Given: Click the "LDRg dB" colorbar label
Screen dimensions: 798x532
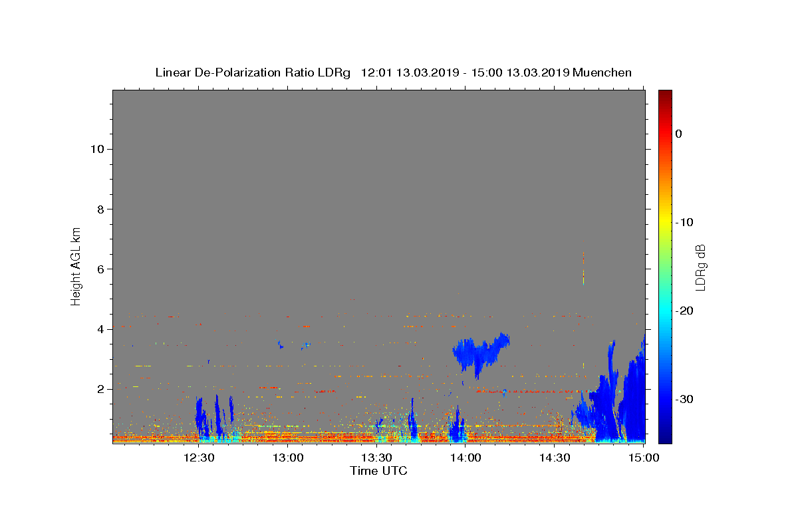Looking at the screenshot, I should (700, 267).
